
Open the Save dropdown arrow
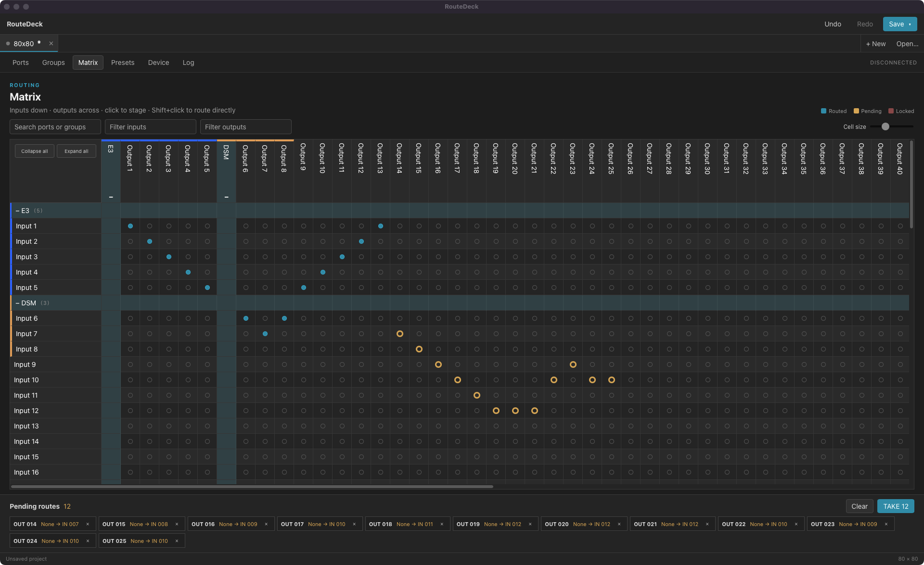click(910, 24)
